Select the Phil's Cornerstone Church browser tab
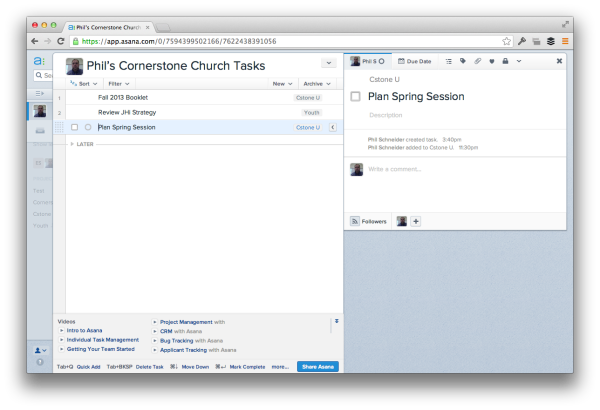 coord(109,28)
